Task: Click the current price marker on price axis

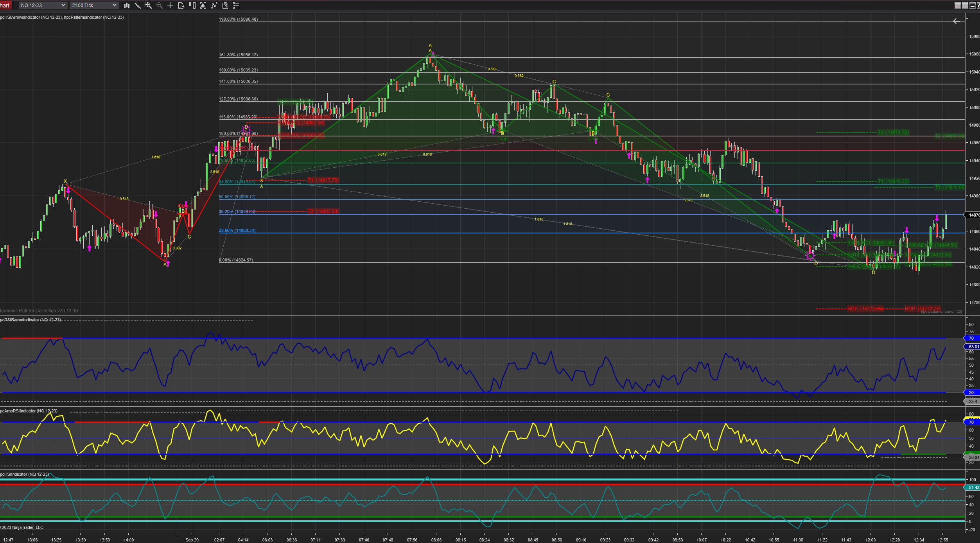Action: (x=973, y=215)
